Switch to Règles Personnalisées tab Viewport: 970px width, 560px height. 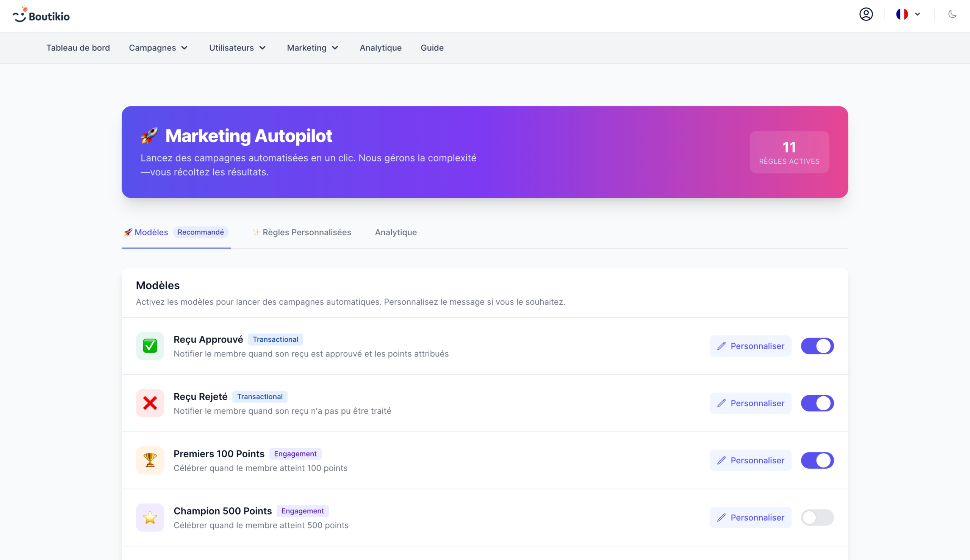302,232
